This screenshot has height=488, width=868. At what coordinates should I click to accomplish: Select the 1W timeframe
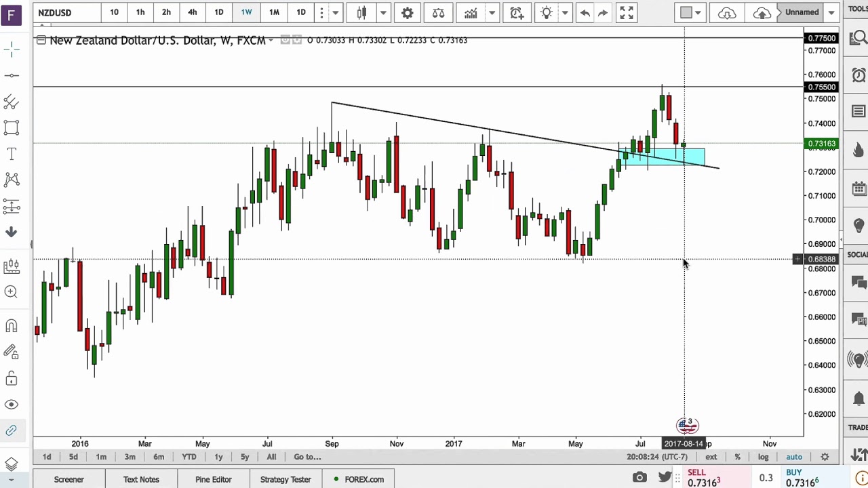coord(246,12)
